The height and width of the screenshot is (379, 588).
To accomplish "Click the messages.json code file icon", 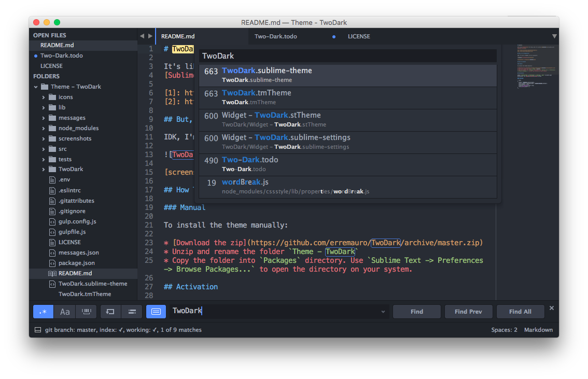I will point(52,253).
